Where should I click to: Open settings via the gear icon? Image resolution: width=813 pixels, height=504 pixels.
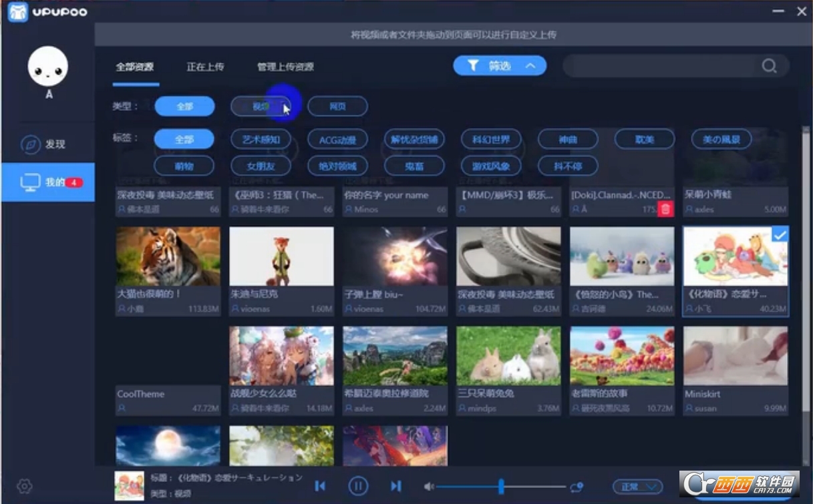coord(25,486)
